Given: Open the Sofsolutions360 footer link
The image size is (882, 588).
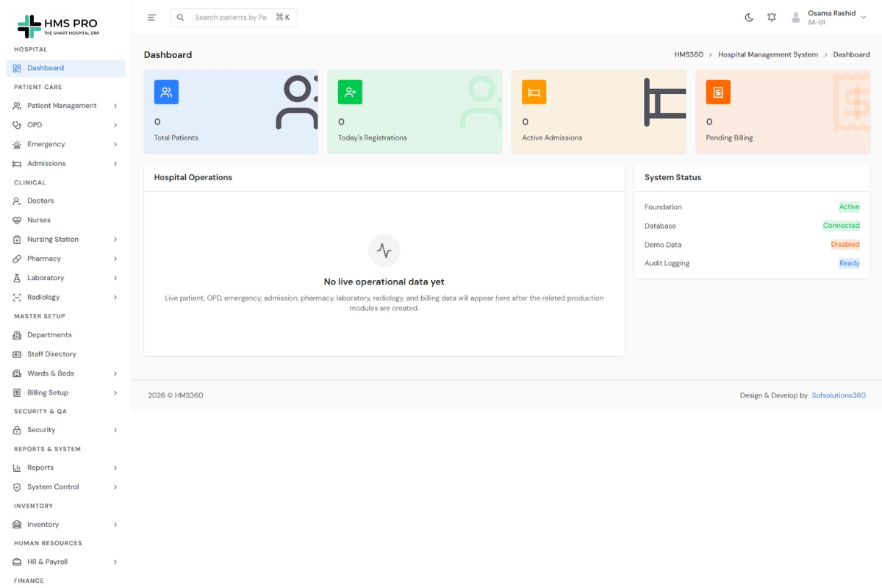Looking at the screenshot, I should pos(839,395).
